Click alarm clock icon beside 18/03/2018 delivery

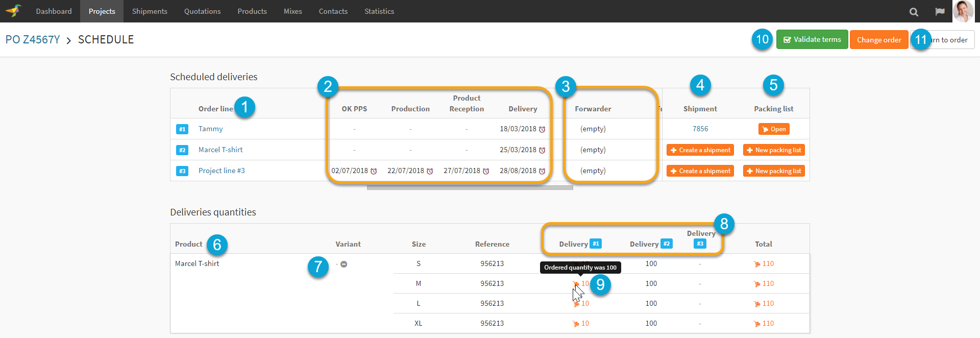click(542, 129)
